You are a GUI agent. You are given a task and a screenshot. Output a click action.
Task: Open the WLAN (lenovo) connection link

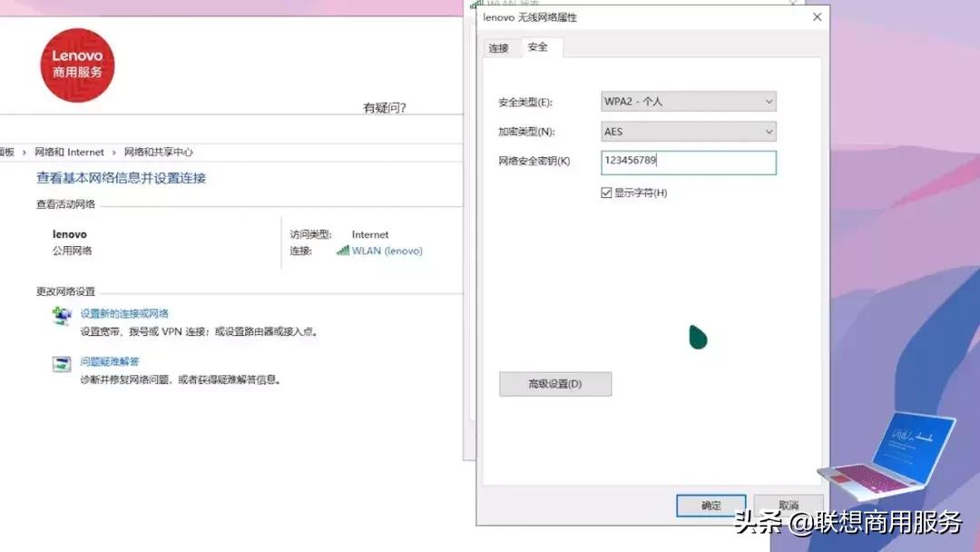click(x=388, y=251)
